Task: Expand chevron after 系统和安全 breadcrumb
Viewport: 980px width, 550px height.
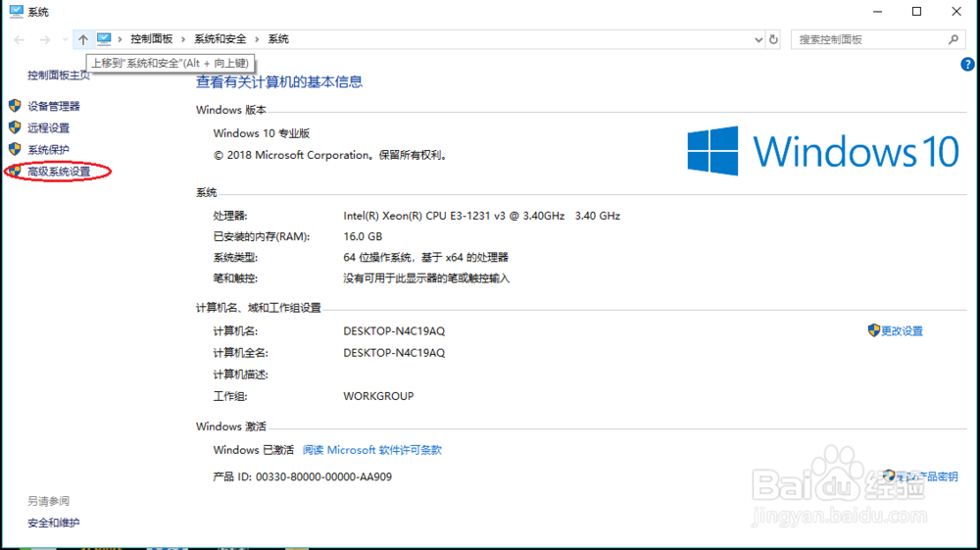Action: [257, 39]
